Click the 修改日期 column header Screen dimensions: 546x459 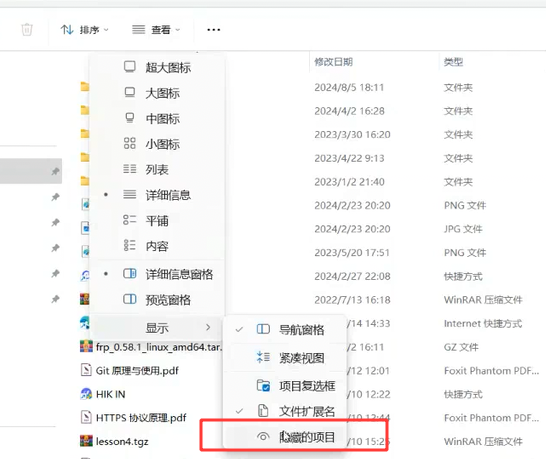click(x=333, y=62)
